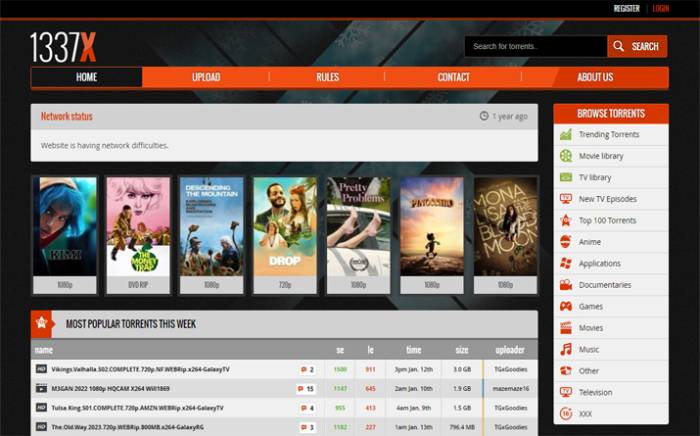The width and height of the screenshot is (700, 436).
Task: Select the Anime category icon
Action: (566, 241)
